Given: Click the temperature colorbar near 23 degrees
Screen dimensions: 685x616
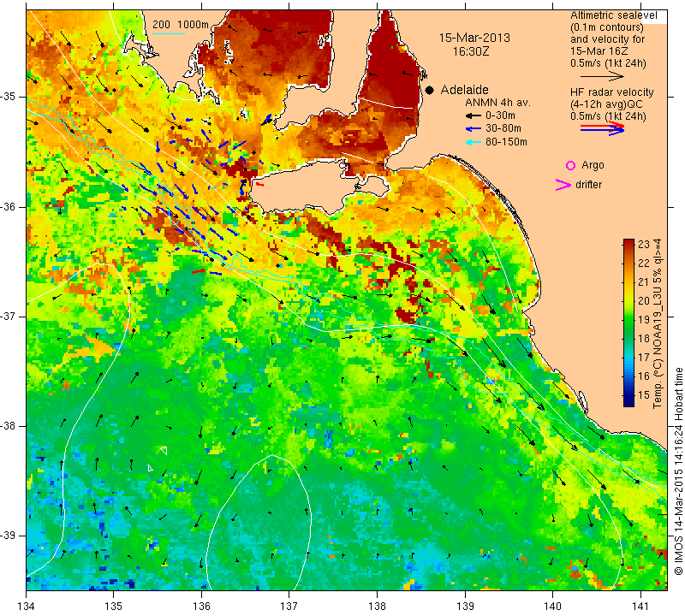Looking at the screenshot, I should click(628, 245).
